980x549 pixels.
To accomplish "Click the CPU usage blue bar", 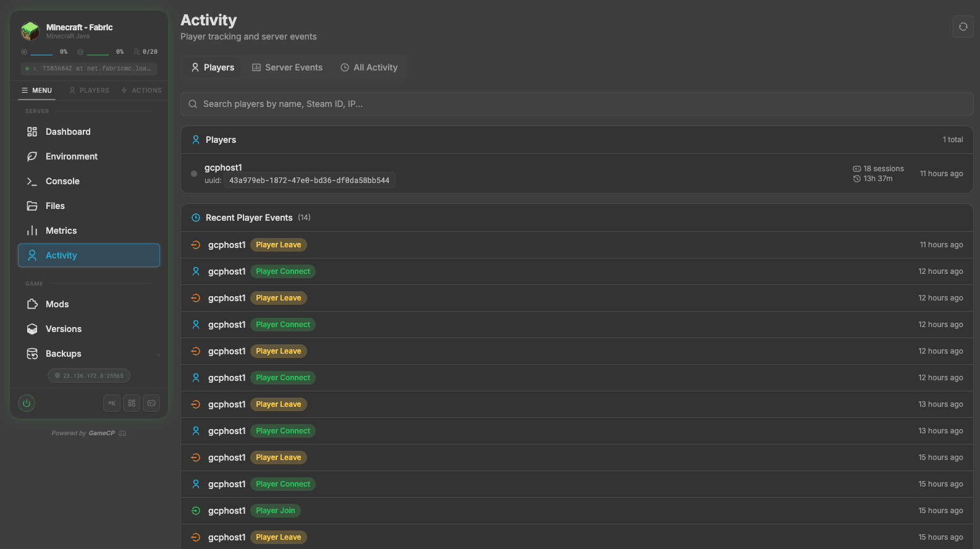I will [42, 54].
